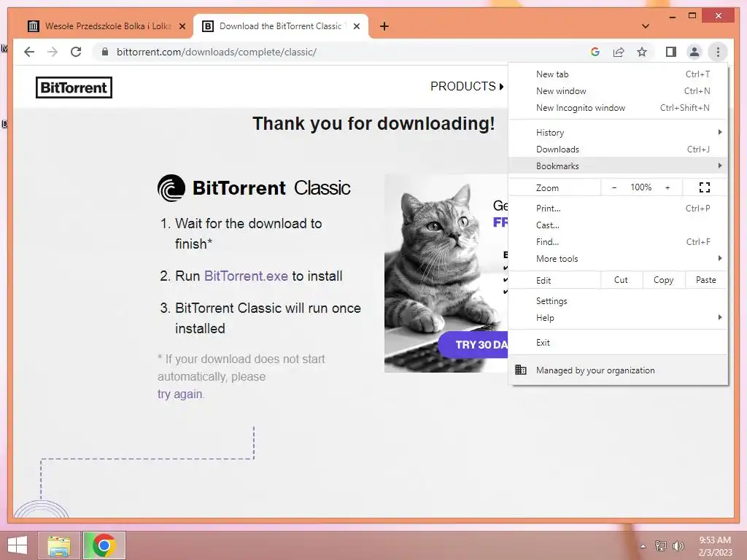Click the BitTorrent.exe link
Viewport: 747px width, 560px height.
tap(246, 276)
